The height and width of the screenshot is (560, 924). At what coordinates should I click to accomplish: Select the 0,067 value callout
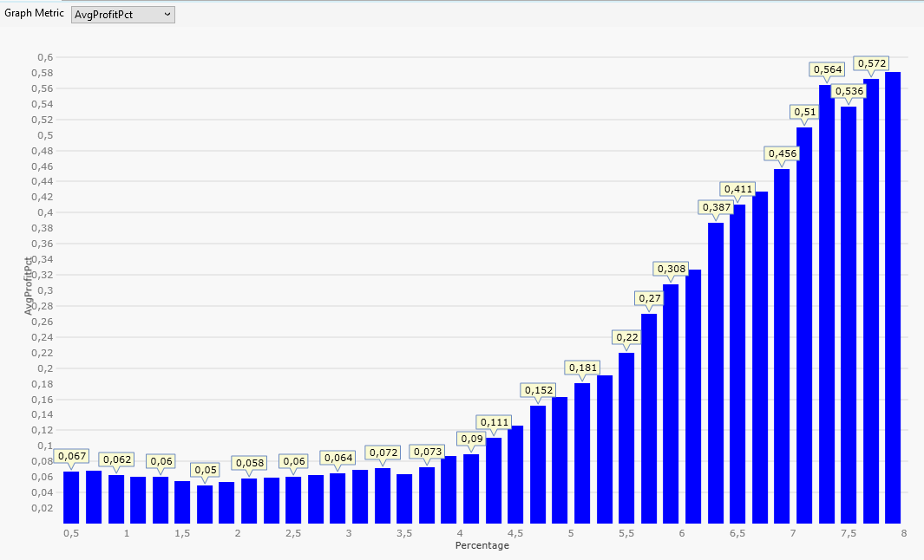pos(72,456)
